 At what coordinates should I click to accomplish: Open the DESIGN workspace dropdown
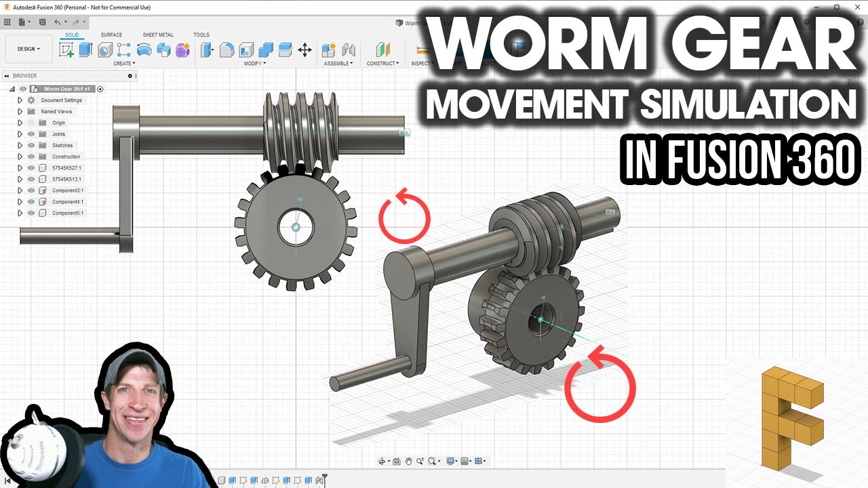pyautogui.click(x=28, y=49)
